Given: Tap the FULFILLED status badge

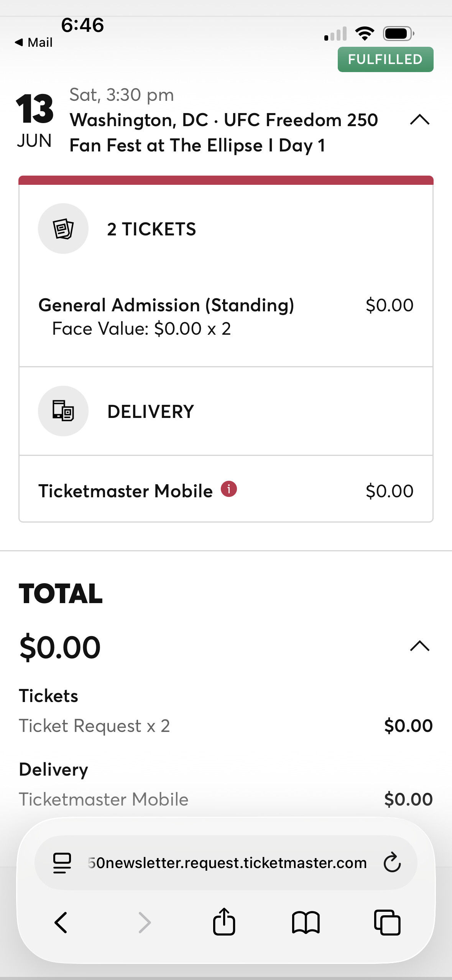Looking at the screenshot, I should click(385, 59).
